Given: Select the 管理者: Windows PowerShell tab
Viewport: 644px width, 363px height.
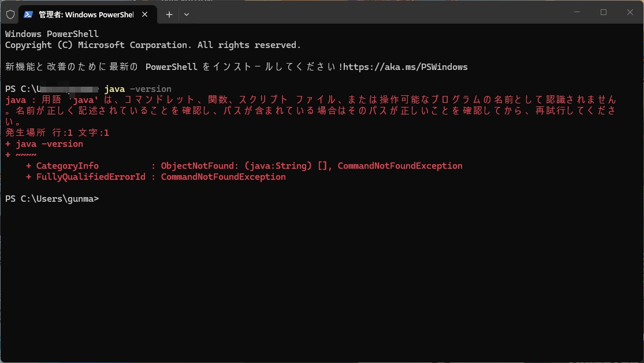Looking at the screenshot, I should pos(87,14).
